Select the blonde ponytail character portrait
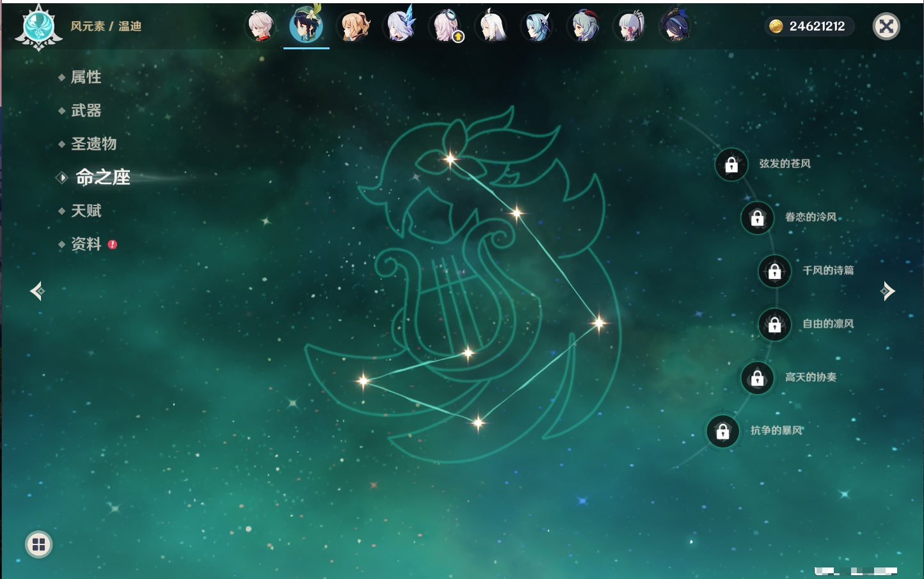Screen dimensions: 924x579 click(354, 27)
